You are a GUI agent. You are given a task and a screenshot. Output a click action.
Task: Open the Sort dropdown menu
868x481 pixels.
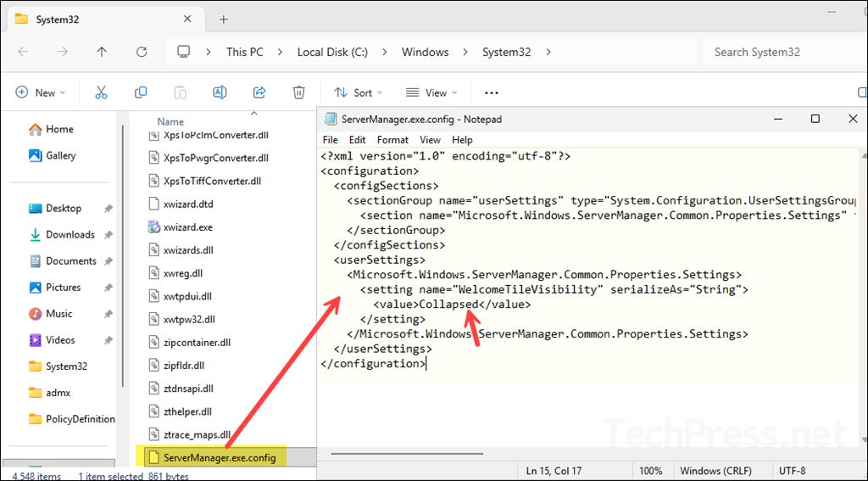358,92
